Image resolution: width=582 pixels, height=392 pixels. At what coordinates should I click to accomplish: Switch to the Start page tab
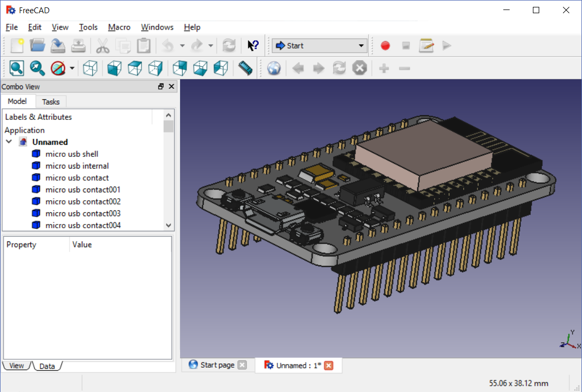point(217,365)
